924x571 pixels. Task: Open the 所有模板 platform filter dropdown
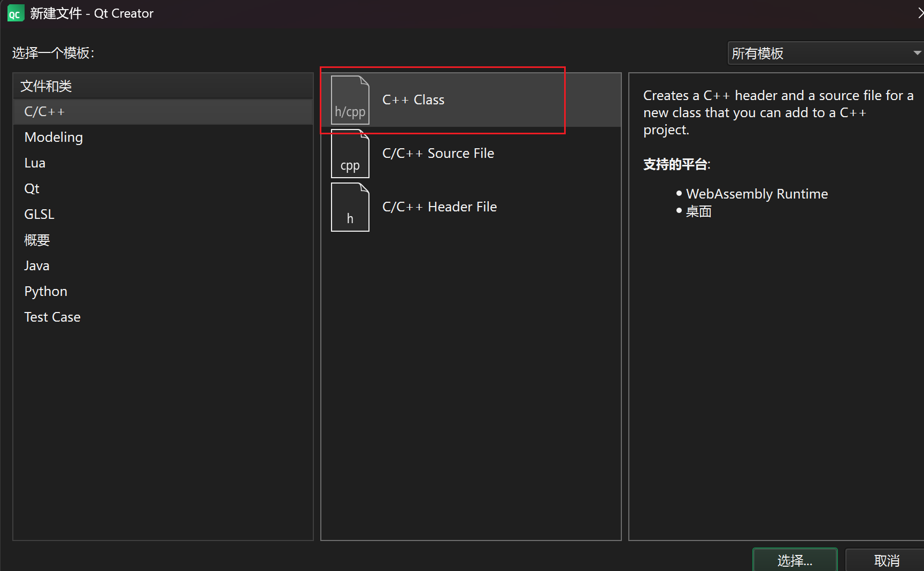click(x=826, y=53)
